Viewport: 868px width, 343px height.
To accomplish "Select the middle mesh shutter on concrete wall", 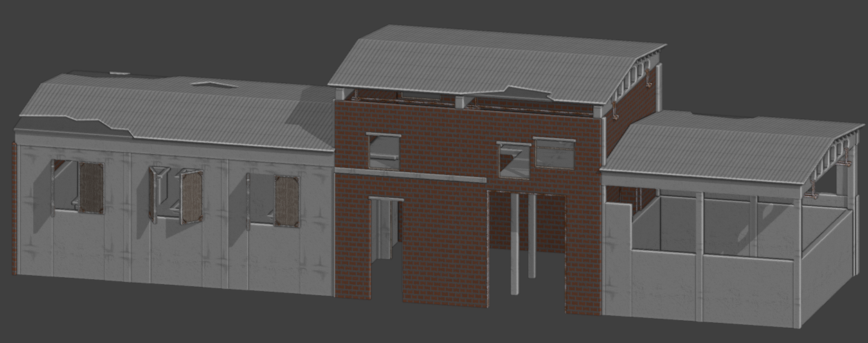I will (192, 197).
